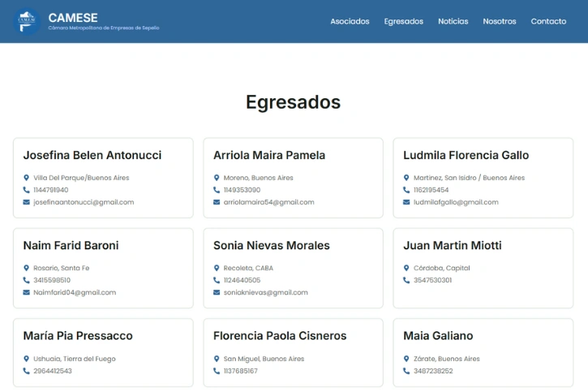Go to the Egresados navigation link
Screen dimensions: 588x392
[x=403, y=21]
